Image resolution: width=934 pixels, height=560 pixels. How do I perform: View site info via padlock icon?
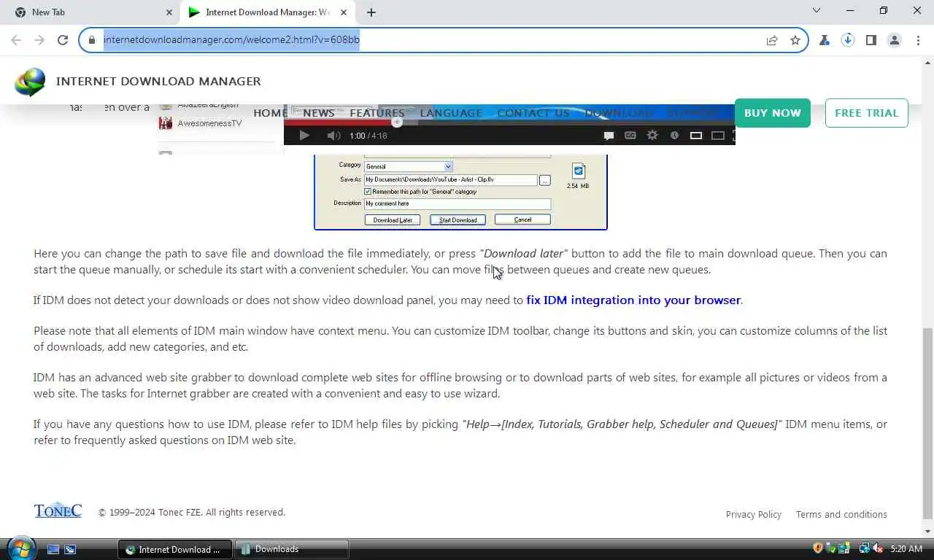click(92, 40)
